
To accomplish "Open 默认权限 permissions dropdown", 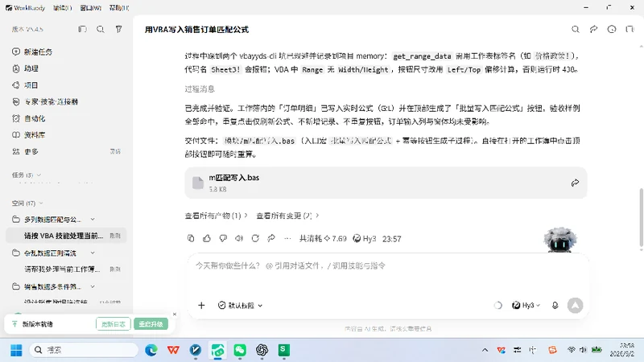I will click(x=240, y=306).
